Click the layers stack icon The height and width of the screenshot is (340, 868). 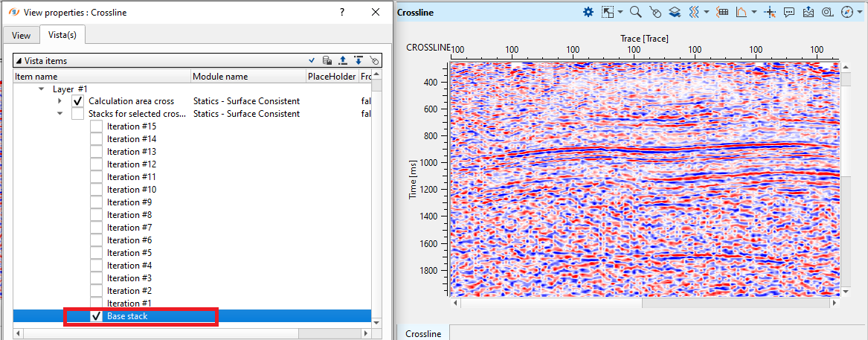click(x=675, y=12)
